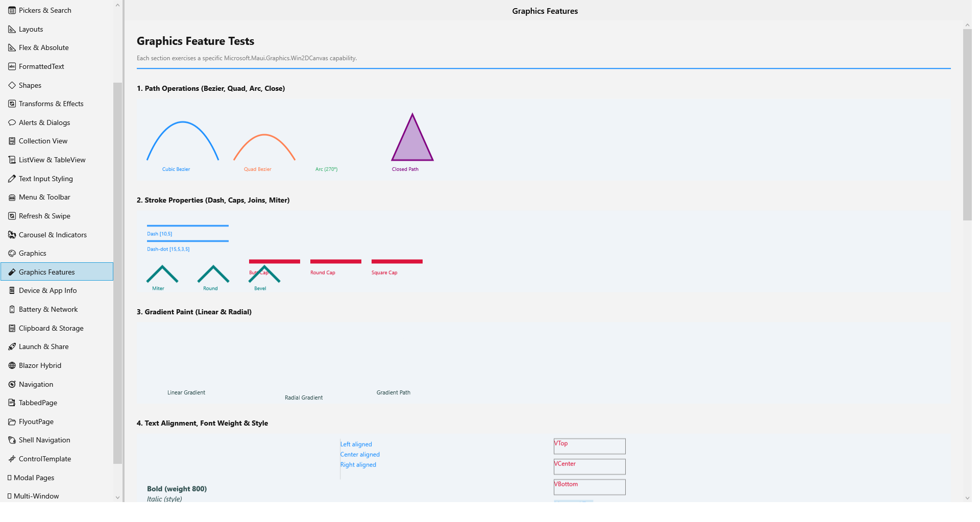Screen dimensions: 980x522
Task: Navigate to the Graphics page
Action: tap(57, 253)
